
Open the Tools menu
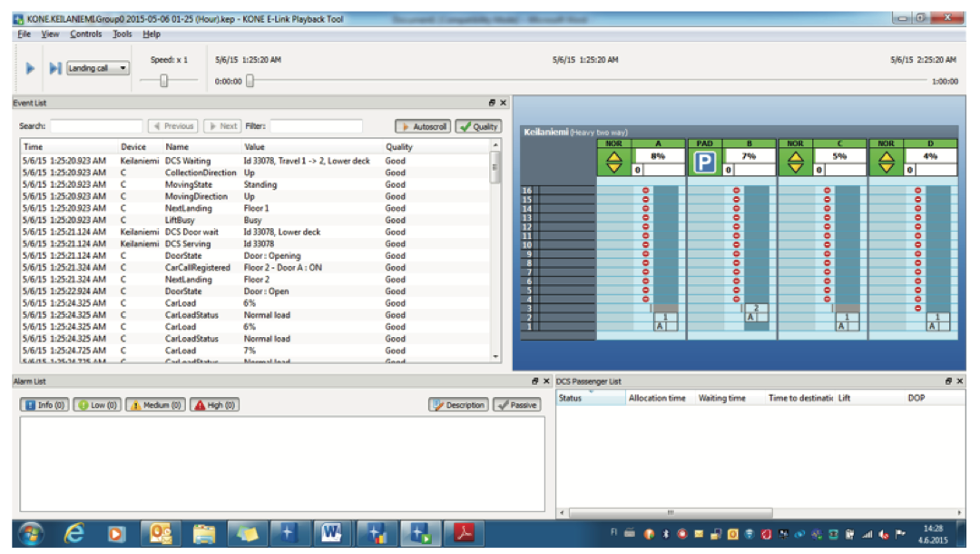(122, 34)
